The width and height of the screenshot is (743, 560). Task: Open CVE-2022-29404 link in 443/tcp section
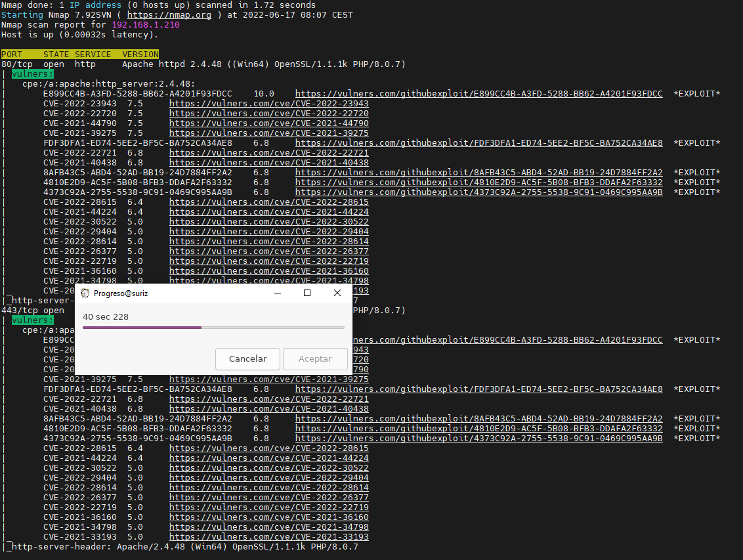coord(269,477)
